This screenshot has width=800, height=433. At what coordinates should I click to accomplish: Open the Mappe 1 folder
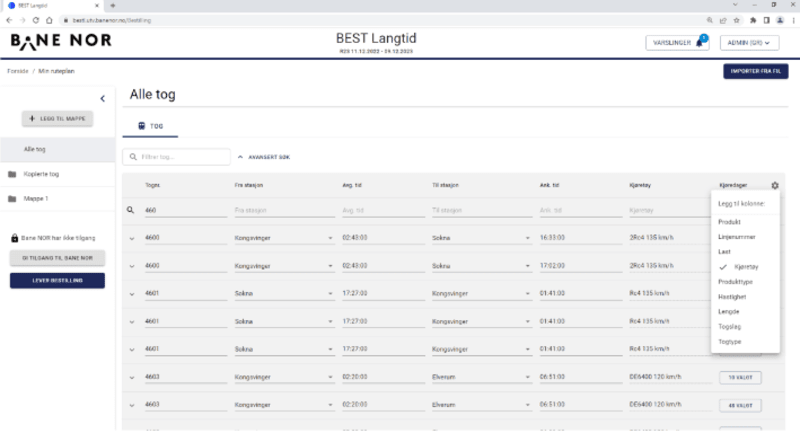pos(57,199)
